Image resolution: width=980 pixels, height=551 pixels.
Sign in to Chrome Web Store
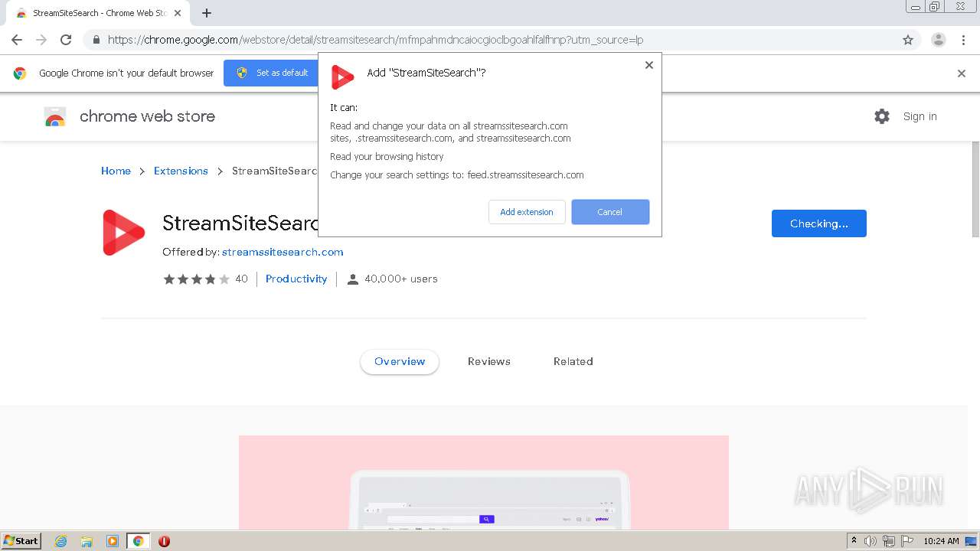click(x=920, y=116)
